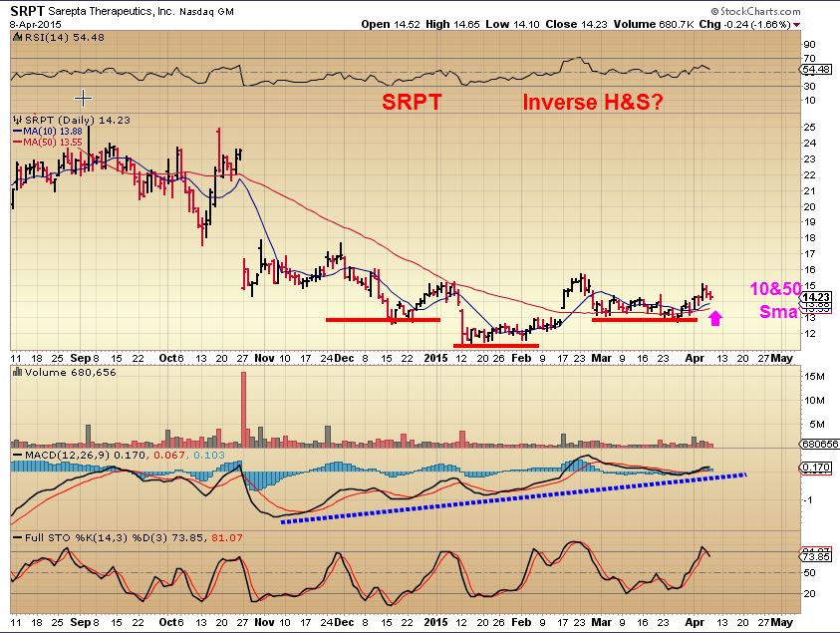Image resolution: width=840 pixels, height=633 pixels.
Task: Click the RSI panel indicator icon
Action: pyautogui.click(x=18, y=38)
